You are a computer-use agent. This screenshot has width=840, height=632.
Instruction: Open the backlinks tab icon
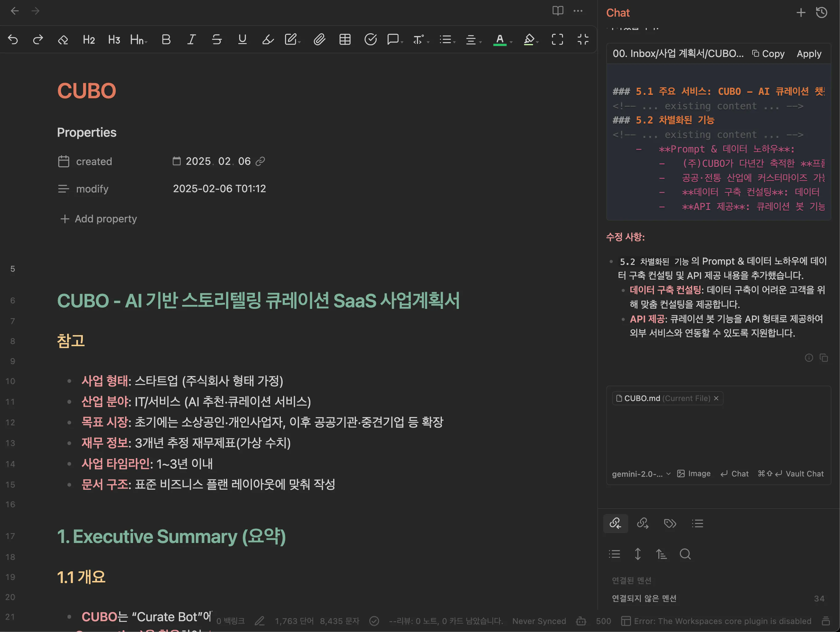[x=615, y=523]
